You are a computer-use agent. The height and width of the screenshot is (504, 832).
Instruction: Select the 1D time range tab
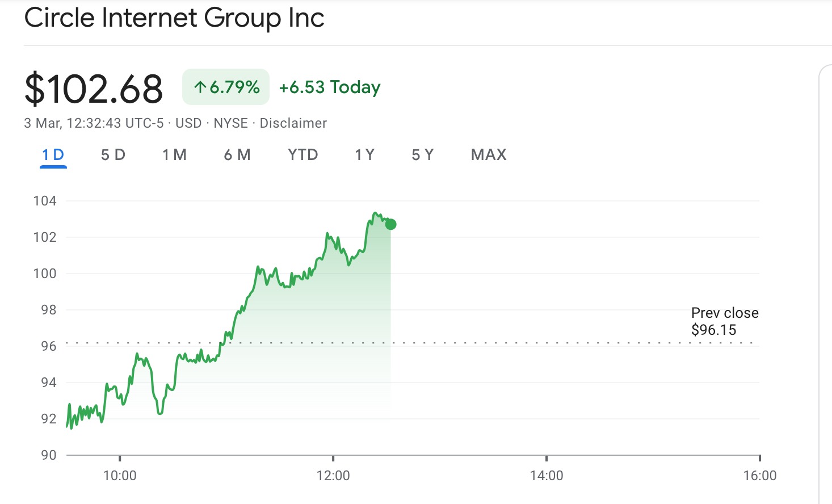[53, 155]
